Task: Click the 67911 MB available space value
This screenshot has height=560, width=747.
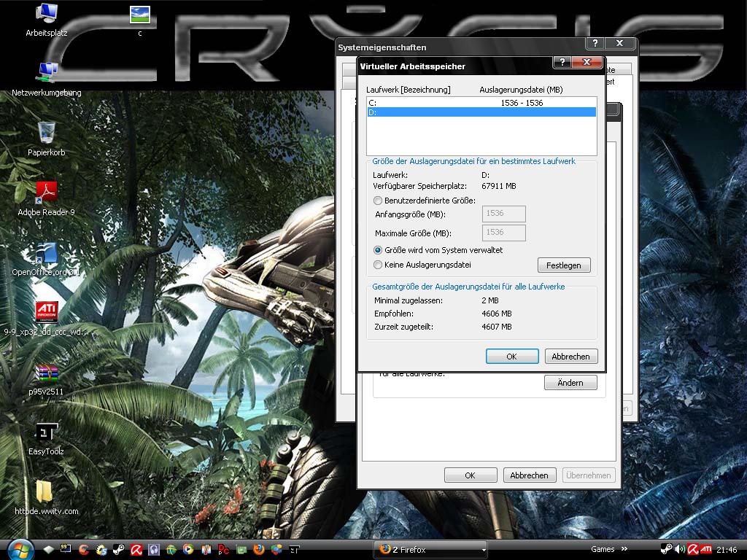Action: pyautogui.click(x=499, y=186)
